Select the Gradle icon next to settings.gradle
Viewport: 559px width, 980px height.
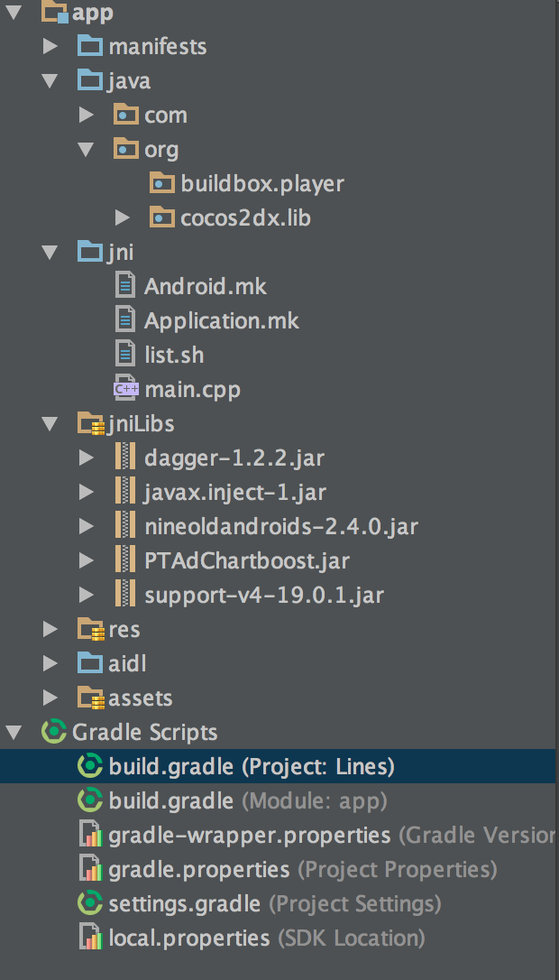click(90, 903)
